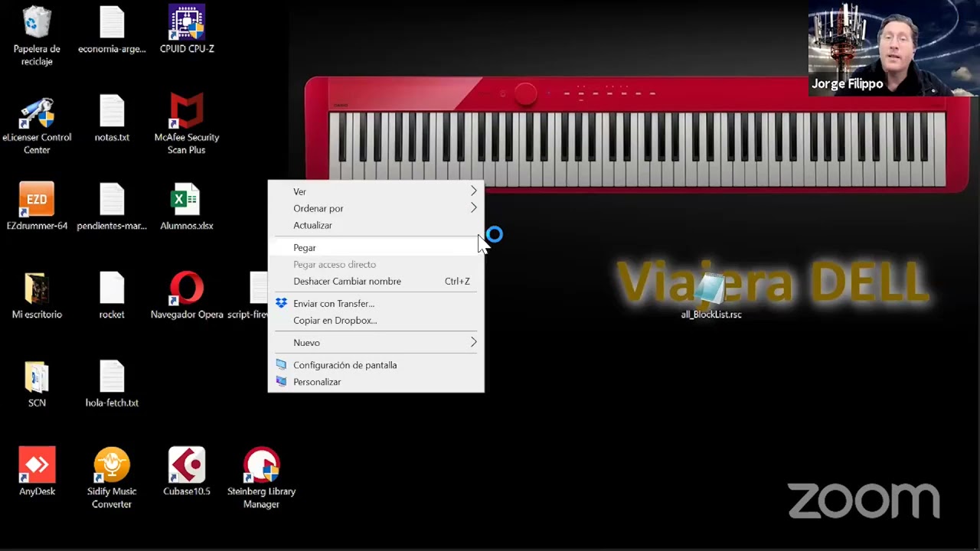This screenshot has height=551, width=980.
Task: Click the Jorge Filippo webcam thumbnail
Action: pos(893,47)
